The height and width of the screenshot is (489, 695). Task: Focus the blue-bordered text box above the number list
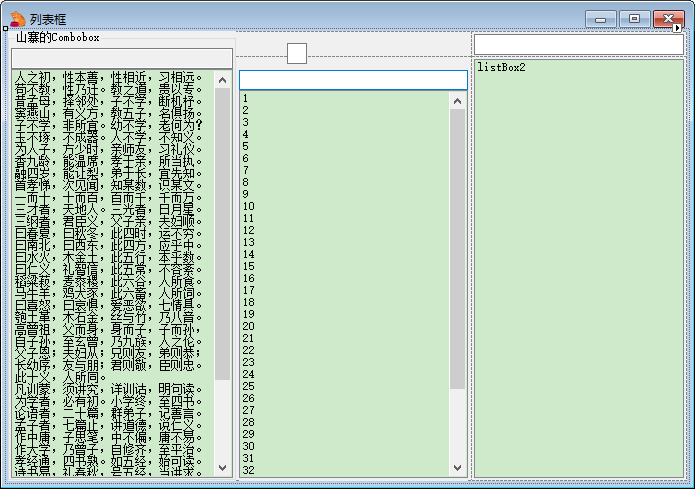[353, 80]
